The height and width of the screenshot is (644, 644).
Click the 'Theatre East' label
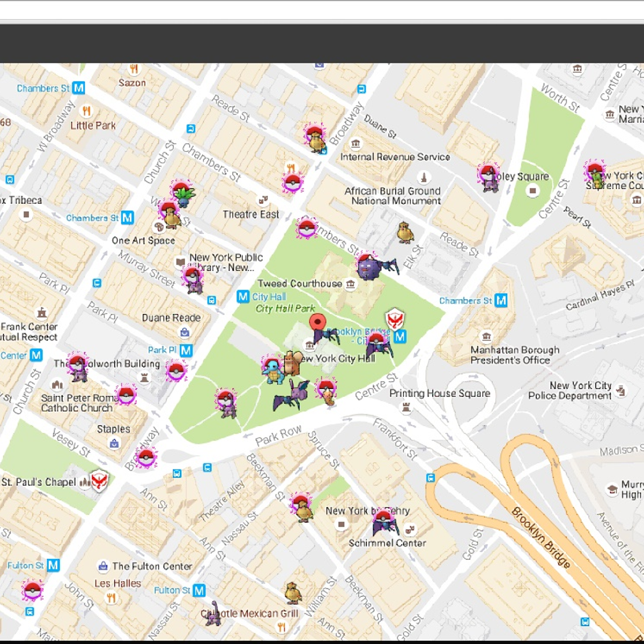click(251, 215)
